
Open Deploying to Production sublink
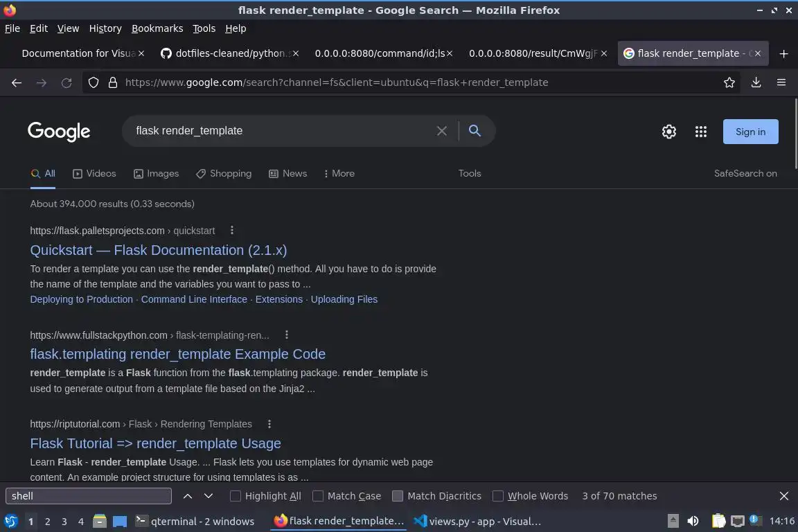(x=82, y=299)
